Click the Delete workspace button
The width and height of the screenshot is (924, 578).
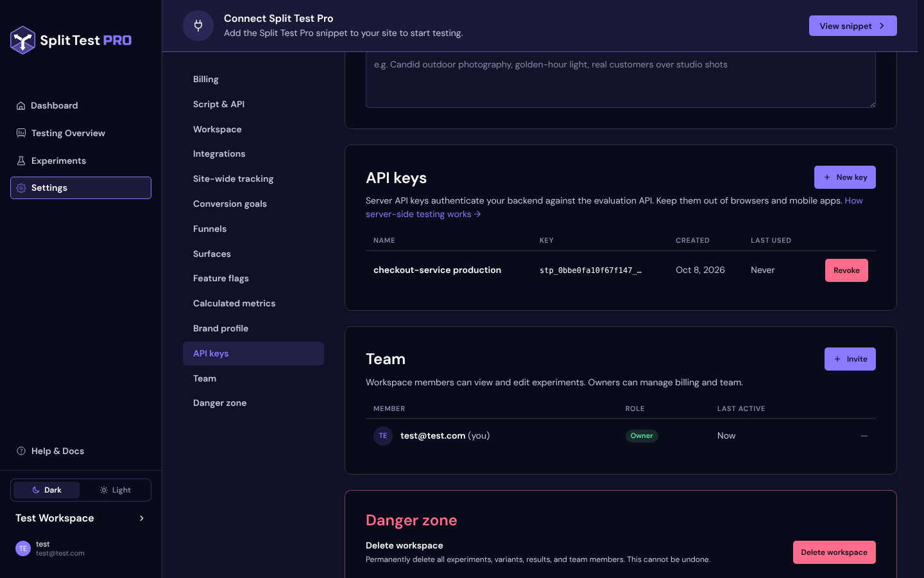pyautogui.click(x=834, y=552)
